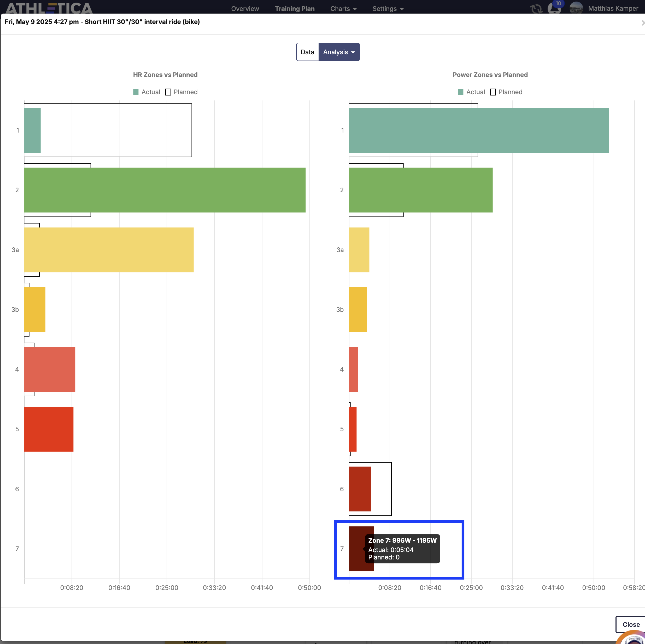The height and width of the screenshot is (644, 645).
Task: Open the Charts dropdown menu
Action: pos(343,9)
